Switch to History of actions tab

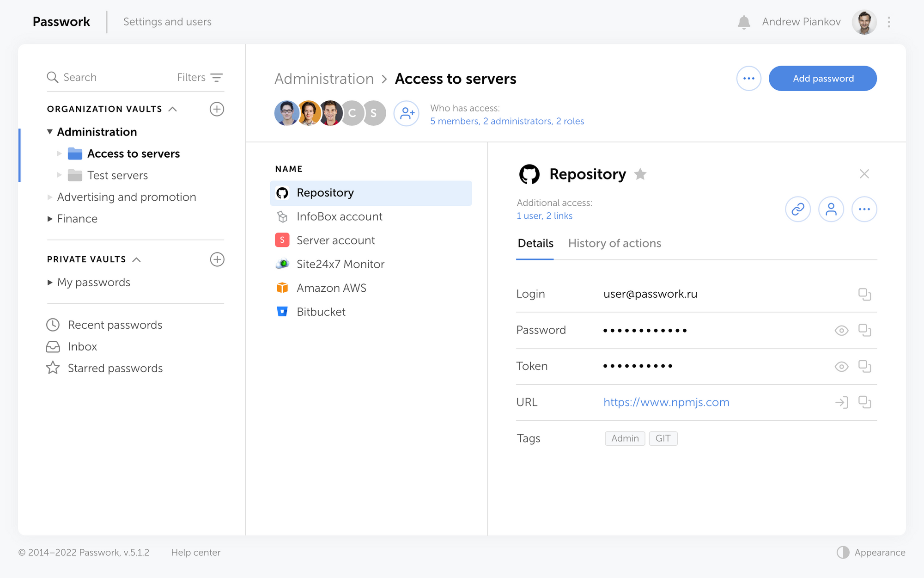point(614,243)
